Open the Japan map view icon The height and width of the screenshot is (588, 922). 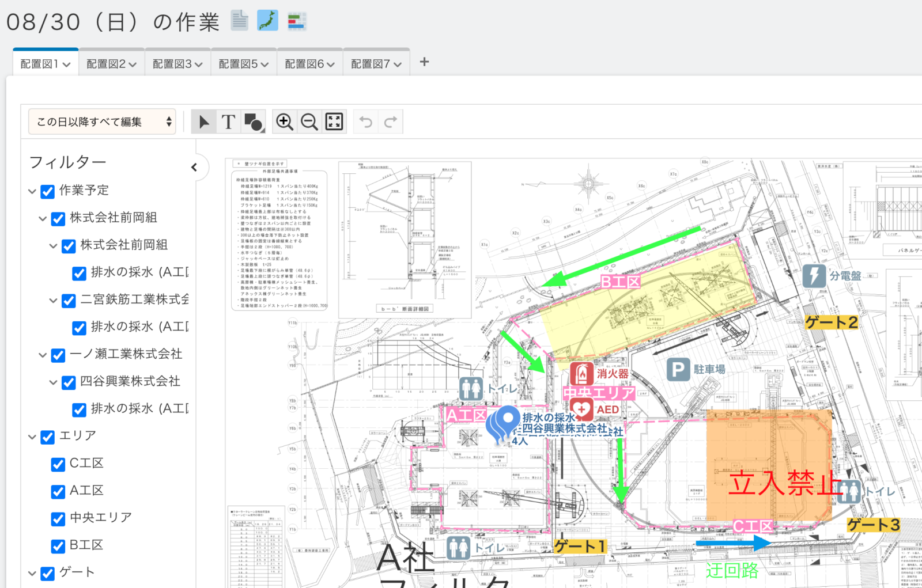(x=267, y=21)
